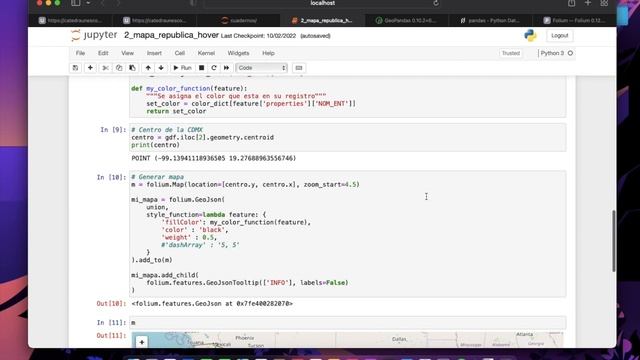This screenshot has width=640, height=360.
Task: Click the '# Generar mapa' comment
Action: (158, 177)
